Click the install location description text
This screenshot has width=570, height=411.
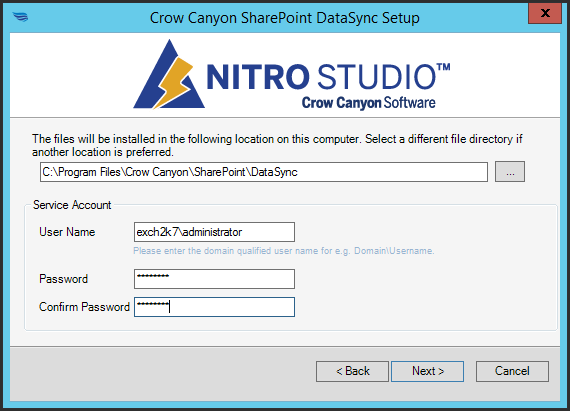click(277, 145)
